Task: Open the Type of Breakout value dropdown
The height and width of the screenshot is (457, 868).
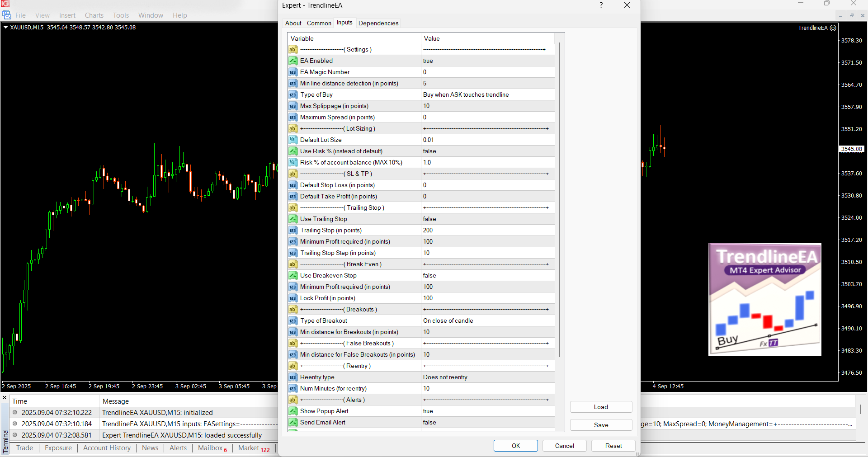Action: 487,320
